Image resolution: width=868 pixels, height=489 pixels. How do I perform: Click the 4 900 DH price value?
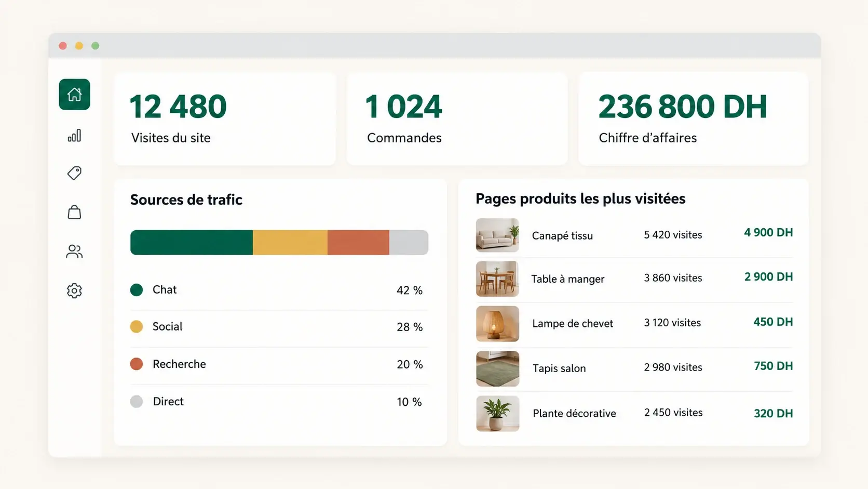pyautogui.click(x=768, y=232)
